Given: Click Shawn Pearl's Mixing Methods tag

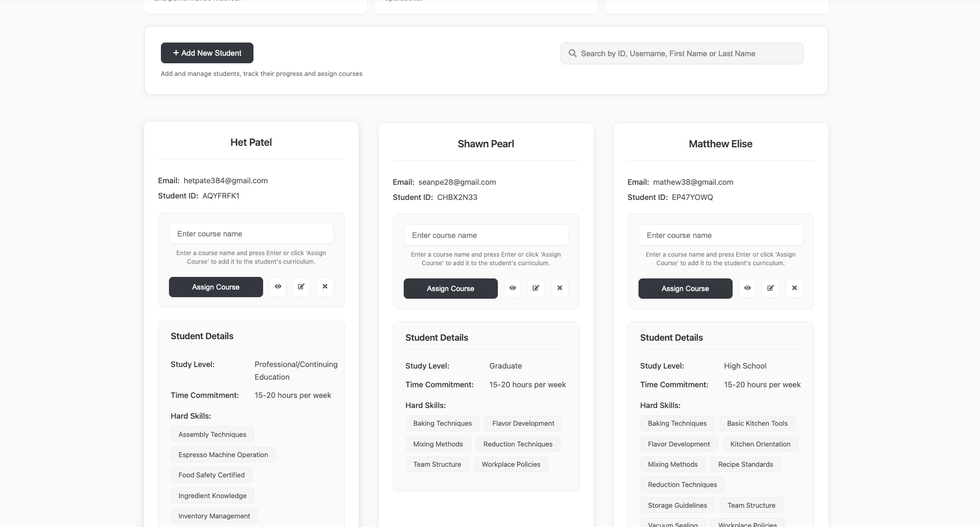Looking at the screenshot, I should click(x=438, y=444).
